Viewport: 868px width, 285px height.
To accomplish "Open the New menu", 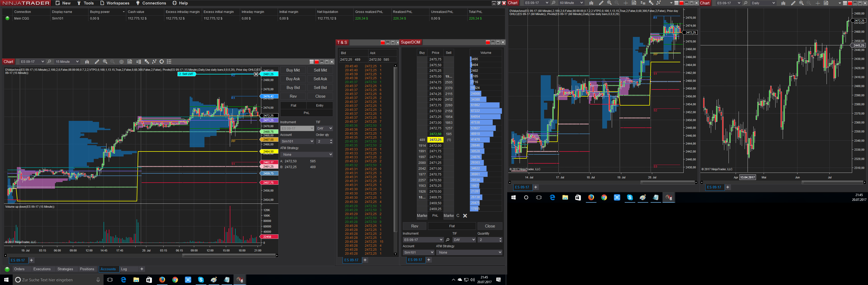I will point(63,3).
